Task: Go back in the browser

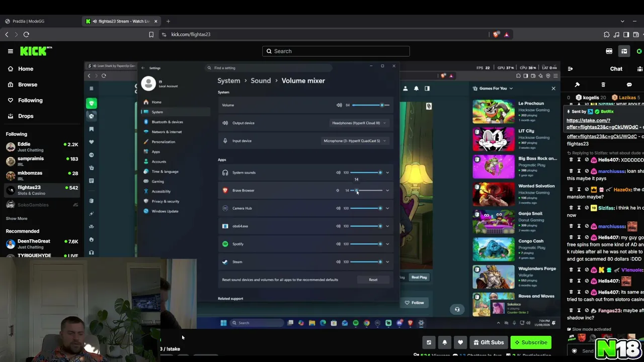Action: [7, 34]
